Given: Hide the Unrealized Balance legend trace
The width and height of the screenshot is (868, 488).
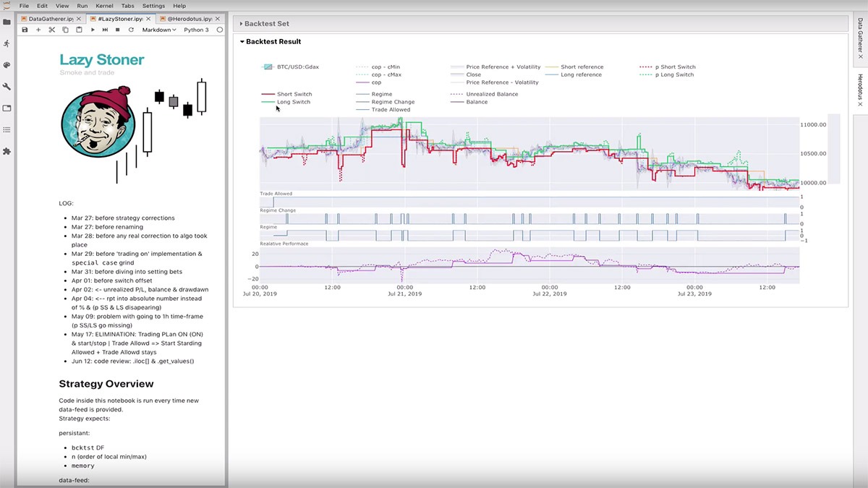Looking at the screenshot, I should tap(492, 94).
